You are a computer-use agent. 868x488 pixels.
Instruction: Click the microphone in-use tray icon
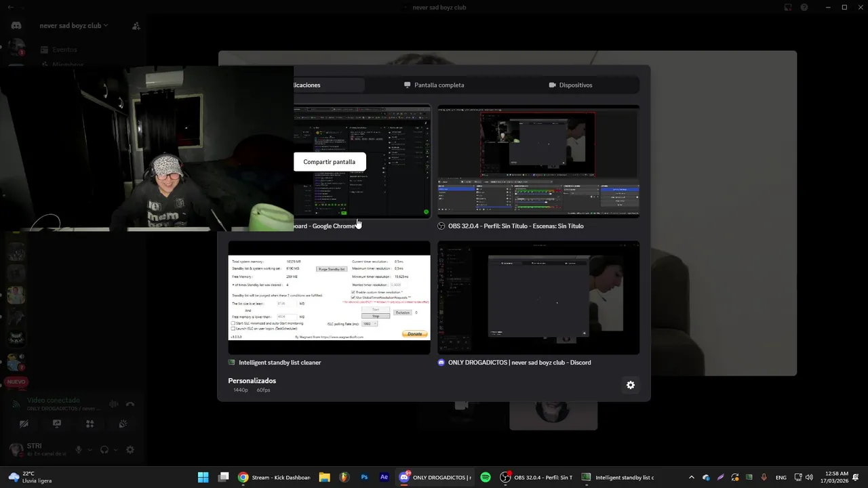[x=764, y=477]
